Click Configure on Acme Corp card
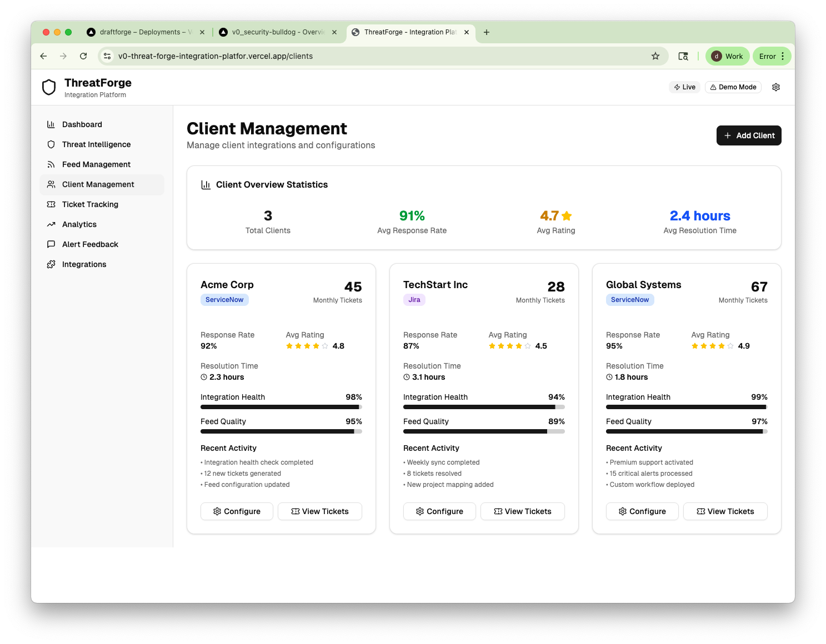This screenshot has height=644, width=826. coord(237,511)
